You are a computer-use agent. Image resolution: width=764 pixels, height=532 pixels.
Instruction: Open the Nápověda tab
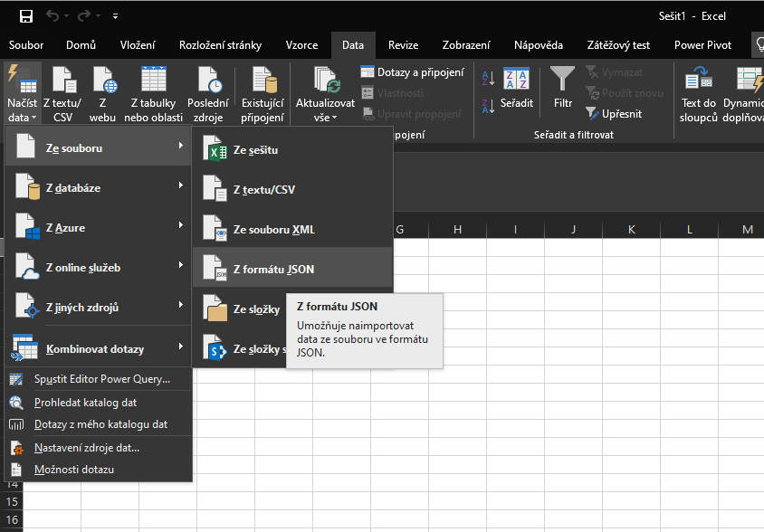[x=539, y=45]
